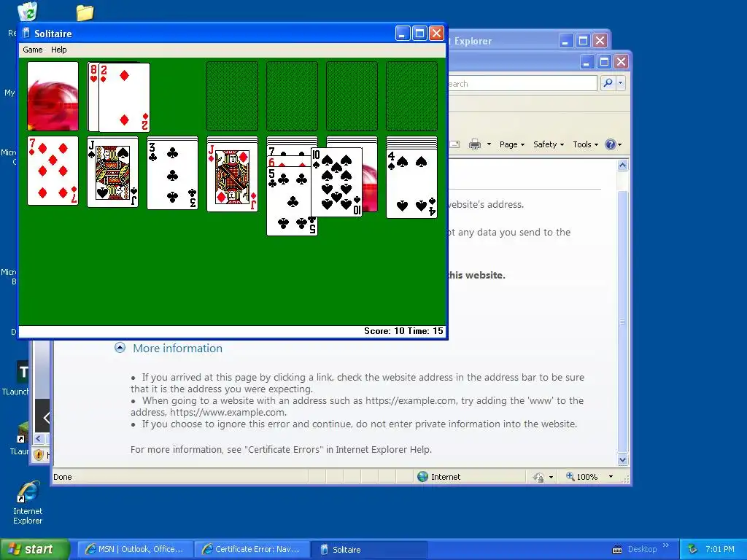
Task: Switch to the MSN Outlook taskbar window
Action: [x=135, y=549]
